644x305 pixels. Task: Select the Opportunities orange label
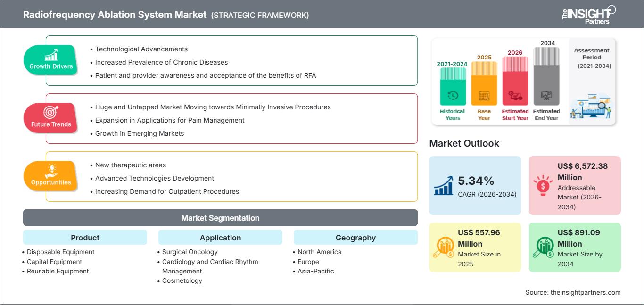tap(50, 176)
